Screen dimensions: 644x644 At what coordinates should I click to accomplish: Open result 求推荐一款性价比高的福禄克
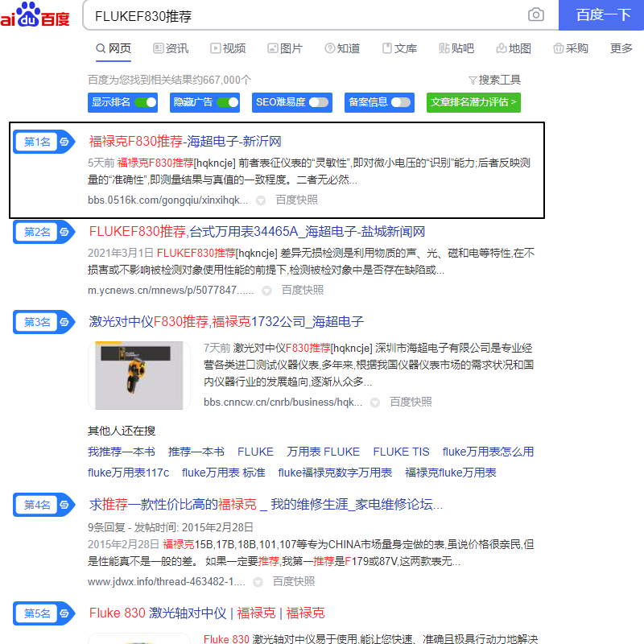click(266, 505)
